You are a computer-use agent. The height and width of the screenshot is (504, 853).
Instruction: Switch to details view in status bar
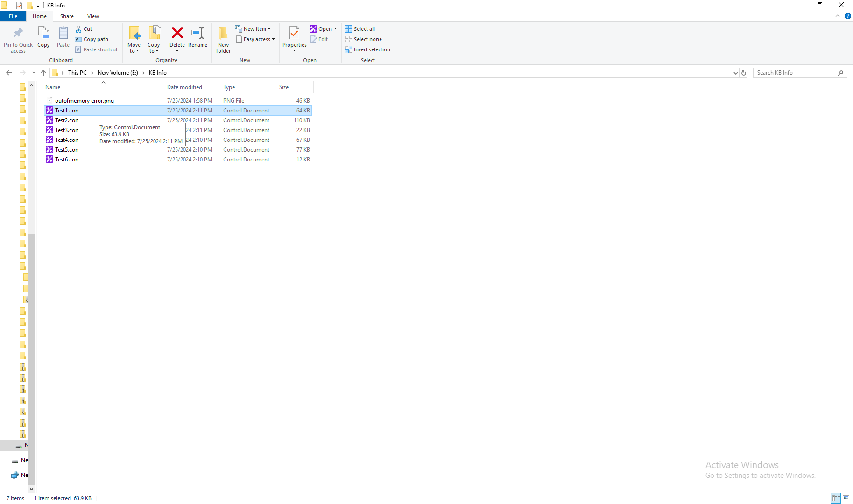pos(836,498)
